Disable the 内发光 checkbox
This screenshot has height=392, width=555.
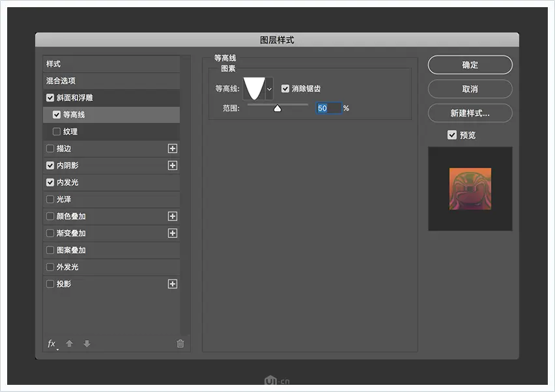pyautogui.click(x=50, y=182)
